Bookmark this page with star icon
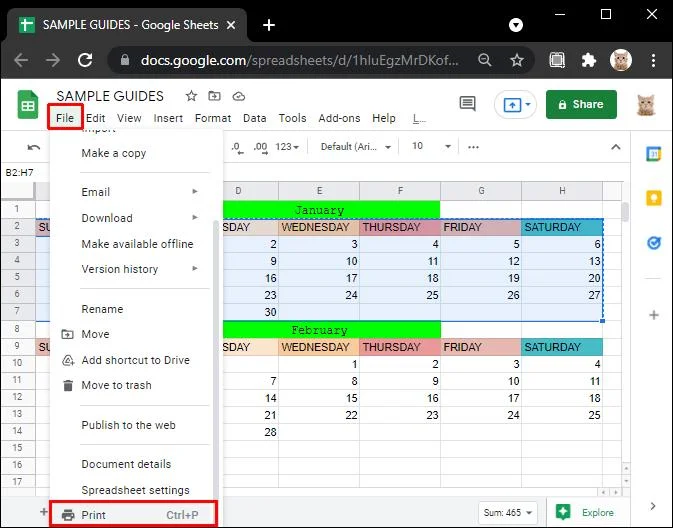The width and height of the screenshot is (673, 528). click(x=516, y=60)
